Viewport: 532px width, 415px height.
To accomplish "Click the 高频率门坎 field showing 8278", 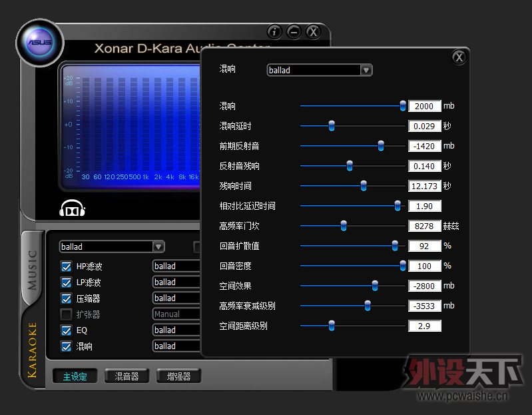I will (x=424, y=226).
